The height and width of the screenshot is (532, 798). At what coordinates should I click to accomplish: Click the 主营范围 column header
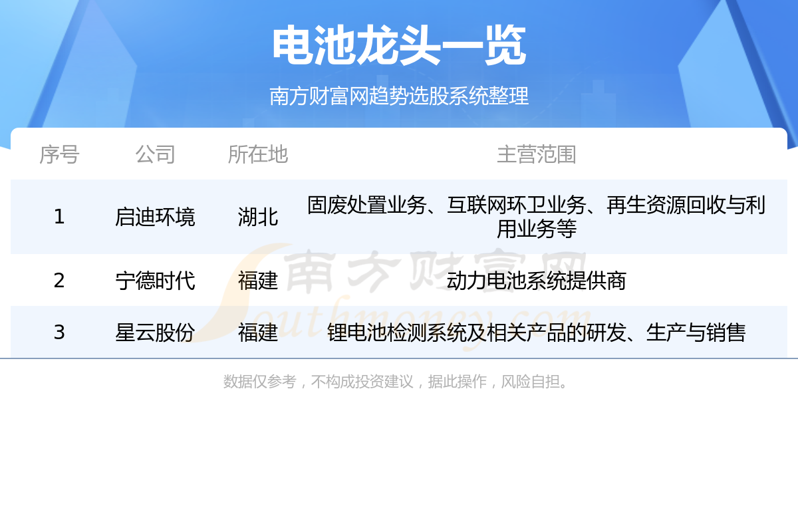click(537, 154)
